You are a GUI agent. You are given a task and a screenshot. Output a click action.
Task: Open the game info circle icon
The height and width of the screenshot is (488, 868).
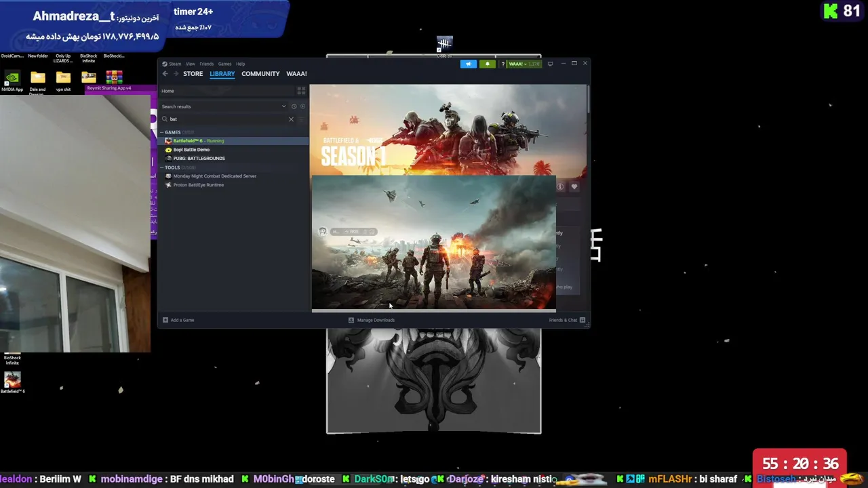tap(561, 186)
